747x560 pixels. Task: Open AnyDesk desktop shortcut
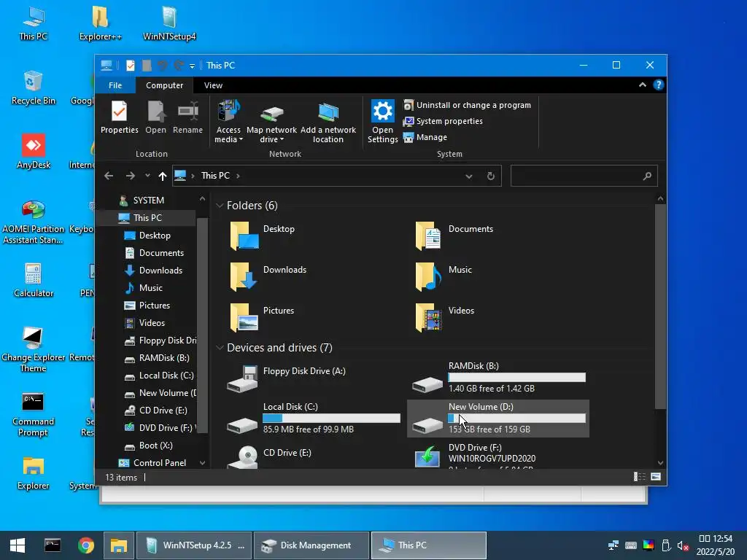click(34, 152)
